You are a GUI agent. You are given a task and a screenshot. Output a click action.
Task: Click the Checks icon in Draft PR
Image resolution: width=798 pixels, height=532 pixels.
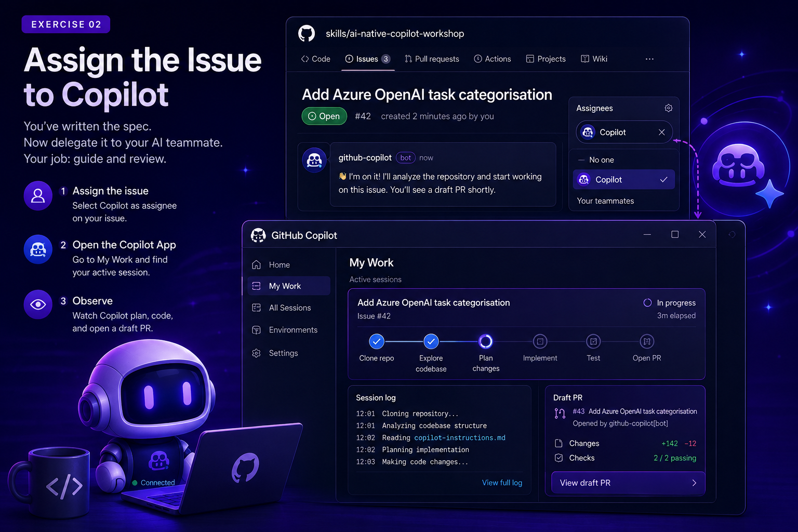[x=558, y=458]
